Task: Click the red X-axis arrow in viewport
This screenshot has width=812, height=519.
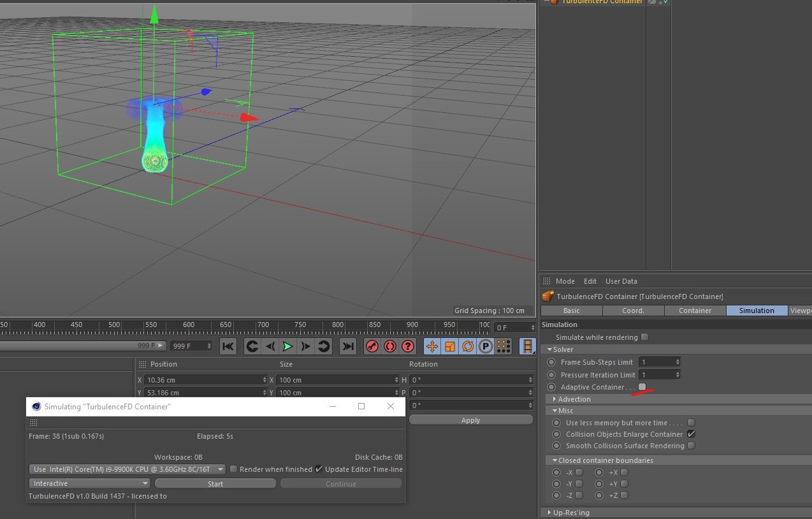Action: [249, 117]
